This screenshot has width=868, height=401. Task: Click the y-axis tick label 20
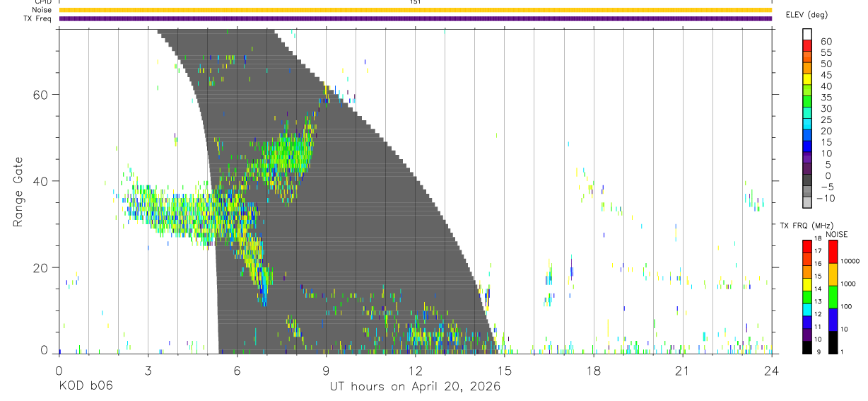[42, 268]
